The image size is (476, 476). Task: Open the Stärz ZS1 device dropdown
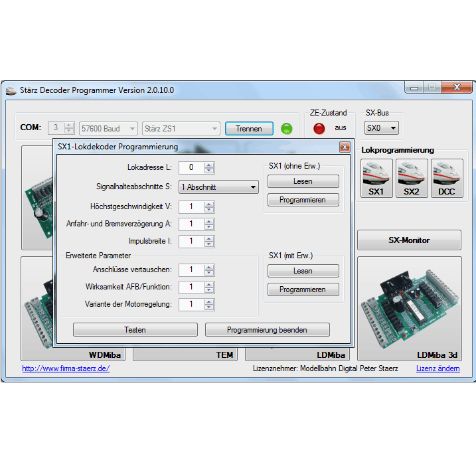coord(181,129)
